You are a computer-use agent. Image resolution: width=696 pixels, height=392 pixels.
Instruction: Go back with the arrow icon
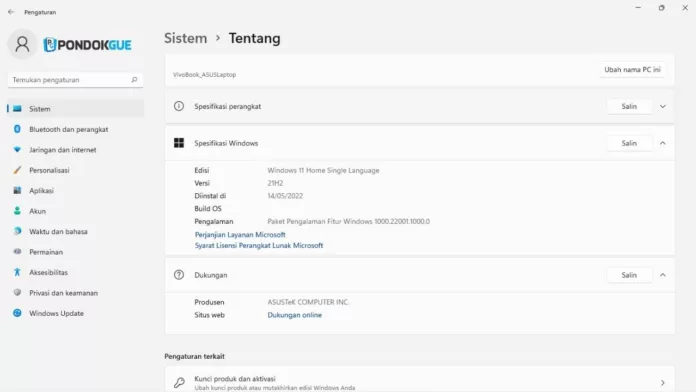(11, 12)
